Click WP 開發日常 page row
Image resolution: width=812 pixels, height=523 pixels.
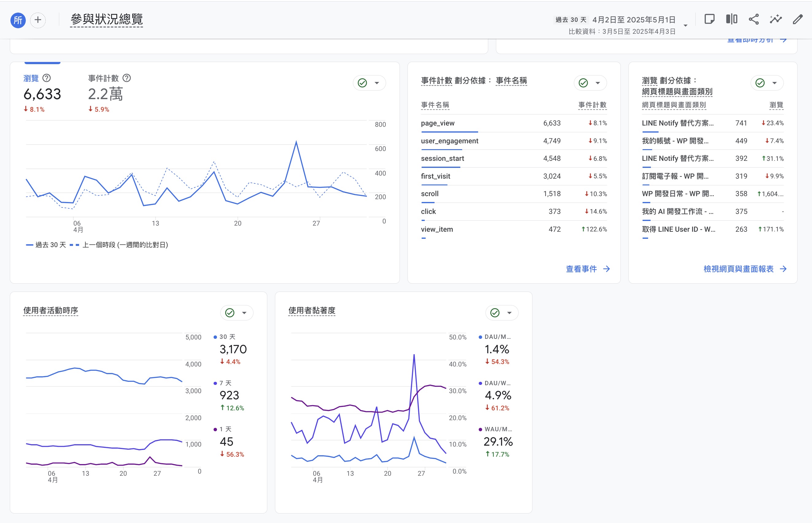713,194
